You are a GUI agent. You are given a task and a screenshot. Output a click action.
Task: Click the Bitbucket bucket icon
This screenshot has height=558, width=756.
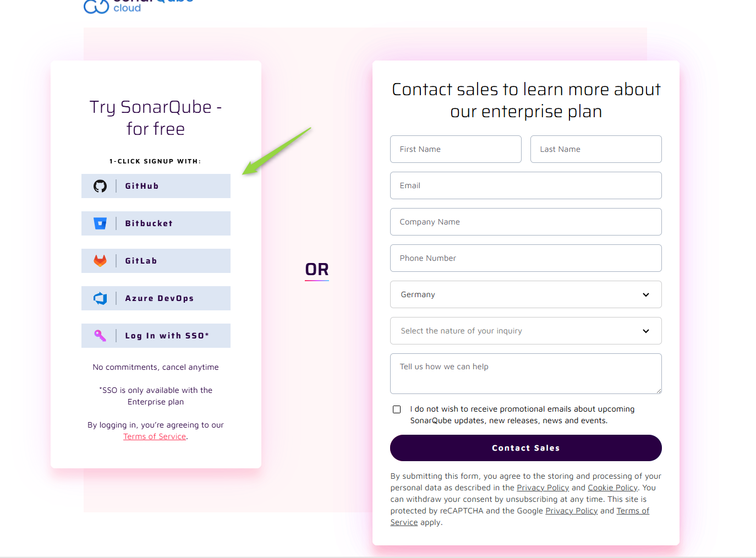pos(100,223)
